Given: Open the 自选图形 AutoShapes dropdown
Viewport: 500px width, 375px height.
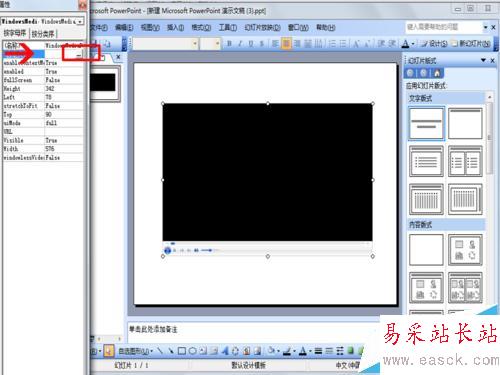Looking at the screenshot, I should click(135, 351).
